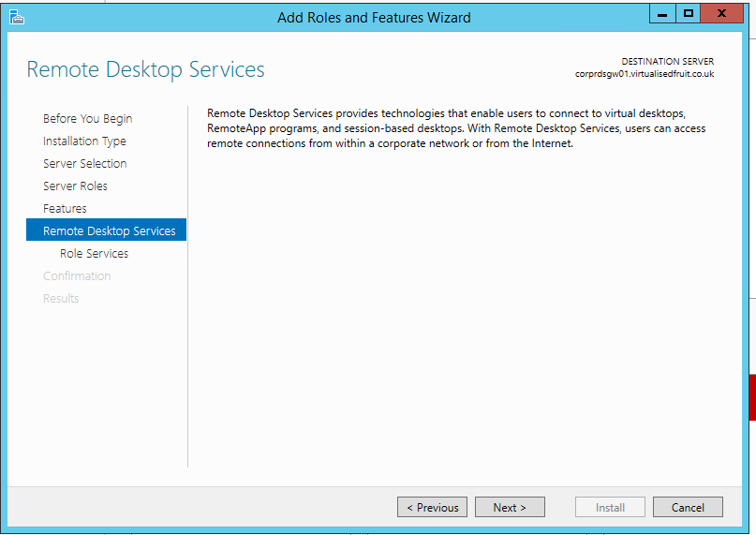Click the disabled Install button
The width and height of the screenshot is (756, 535).
[610, 507]
